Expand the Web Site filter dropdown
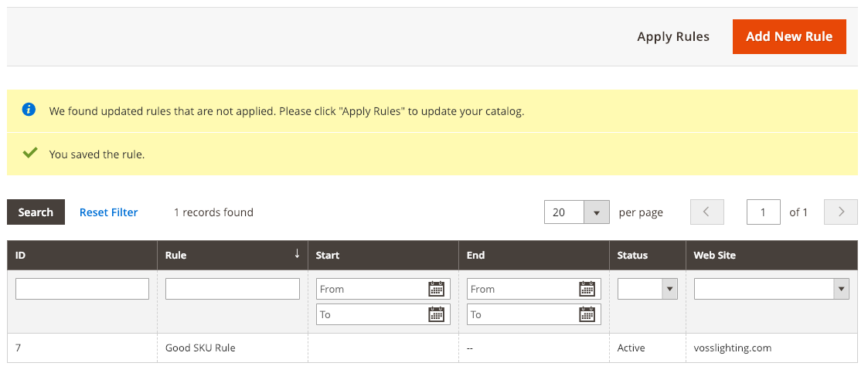868x373 pixels. click(x=771, y=289)
